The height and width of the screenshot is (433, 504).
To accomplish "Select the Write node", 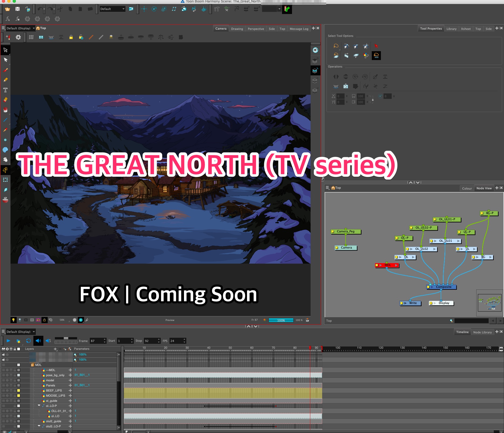I will tap(411, 303).
